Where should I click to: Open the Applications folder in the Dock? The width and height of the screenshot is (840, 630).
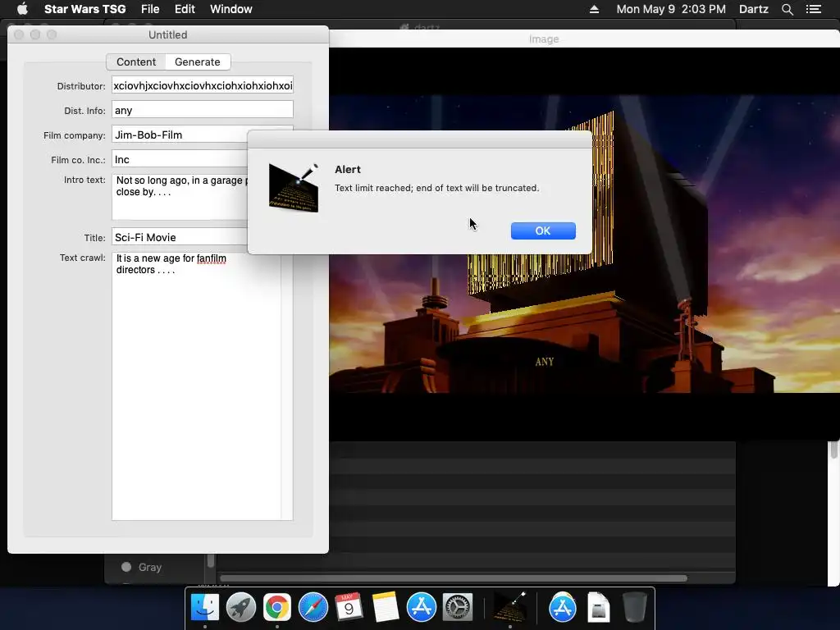563,608
